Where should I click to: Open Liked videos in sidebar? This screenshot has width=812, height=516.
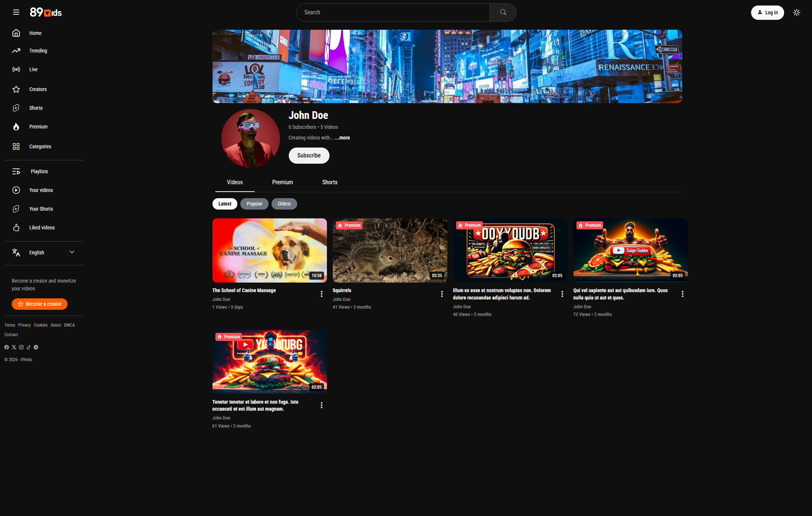[x=41, y=228]
